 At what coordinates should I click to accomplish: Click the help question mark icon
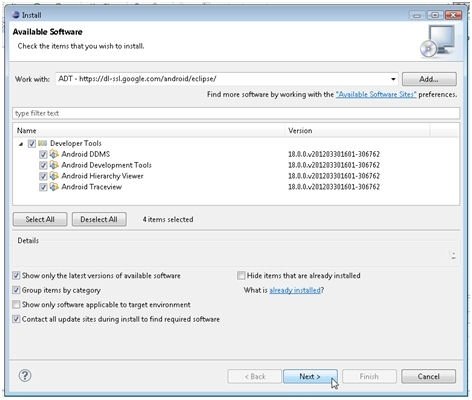(25, 376)
